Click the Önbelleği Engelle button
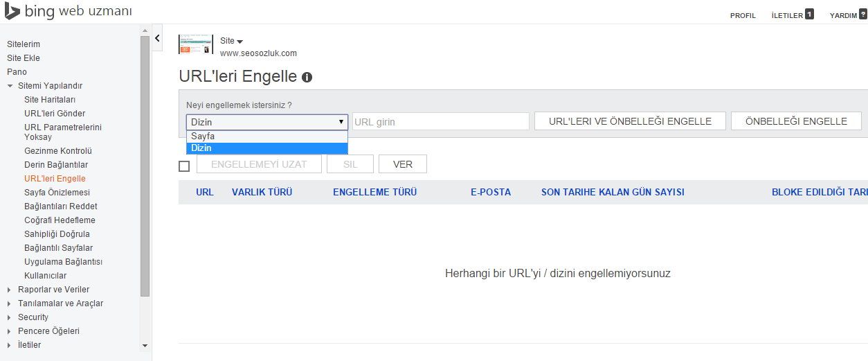The height and width of the screenshot is (361, 868). [796, 121]
